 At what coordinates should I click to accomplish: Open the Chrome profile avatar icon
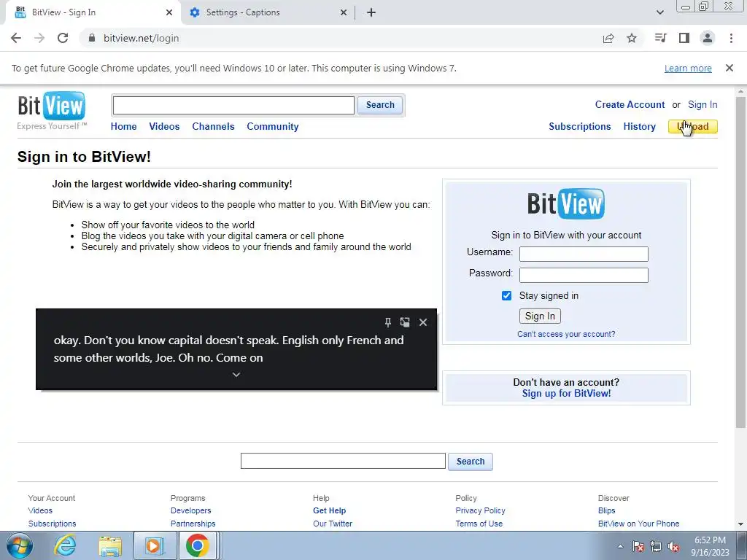tap(708, 38)
